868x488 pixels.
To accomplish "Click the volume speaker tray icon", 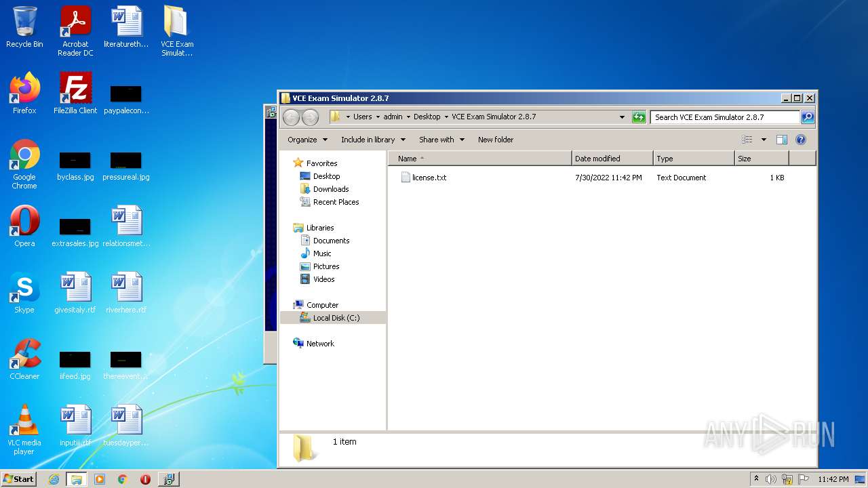I will pyautogui.click(x=771, y=479).
